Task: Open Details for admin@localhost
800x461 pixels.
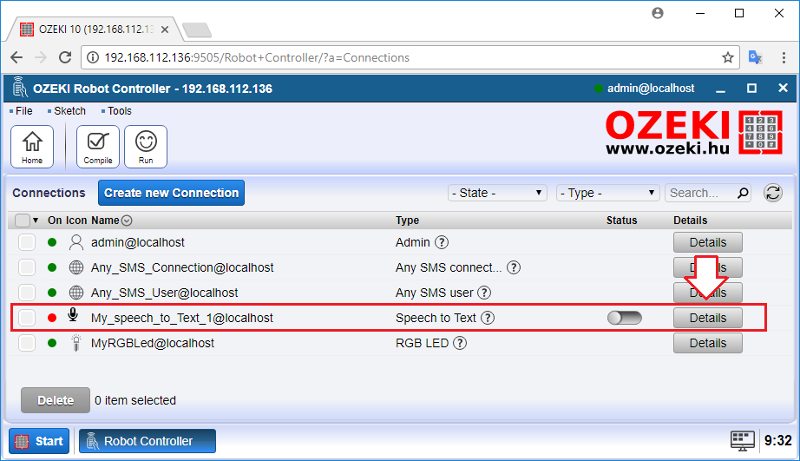Action: coord(708,242)
